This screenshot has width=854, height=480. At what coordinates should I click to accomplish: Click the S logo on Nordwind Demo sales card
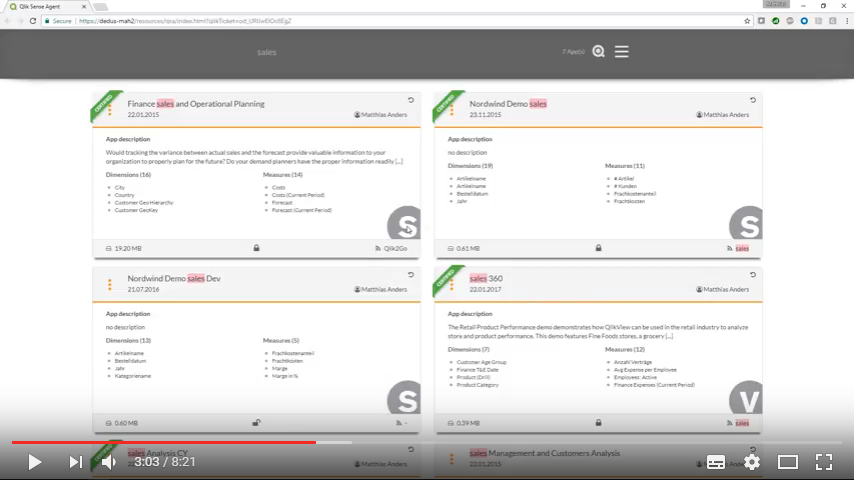[x=746, y=223]
